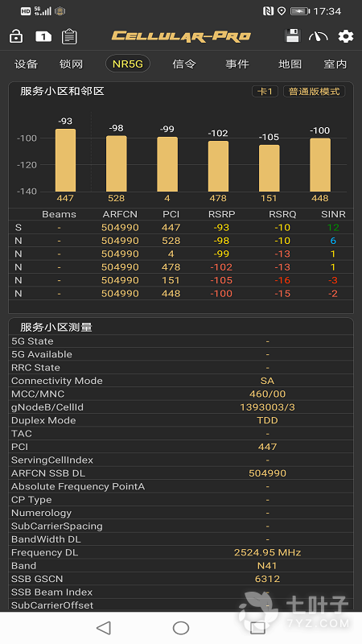Select the SIM card 1 icon
This screenshot has height=644, width=362.
point(43,36)
